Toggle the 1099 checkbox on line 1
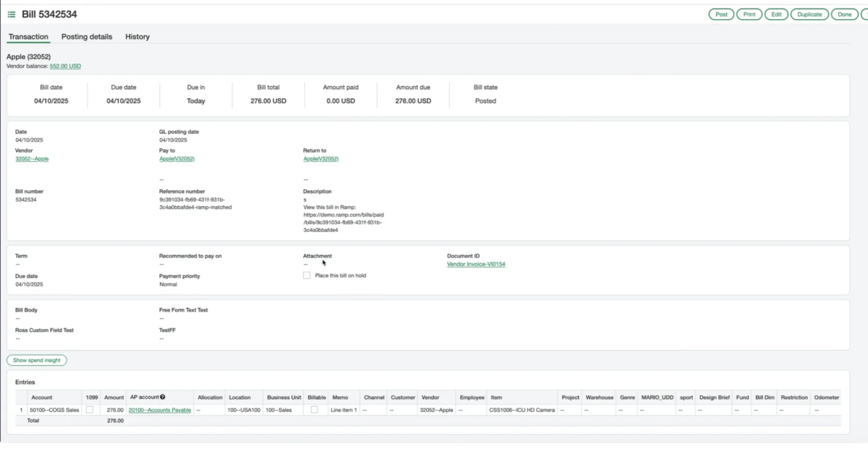 (90, 410)
